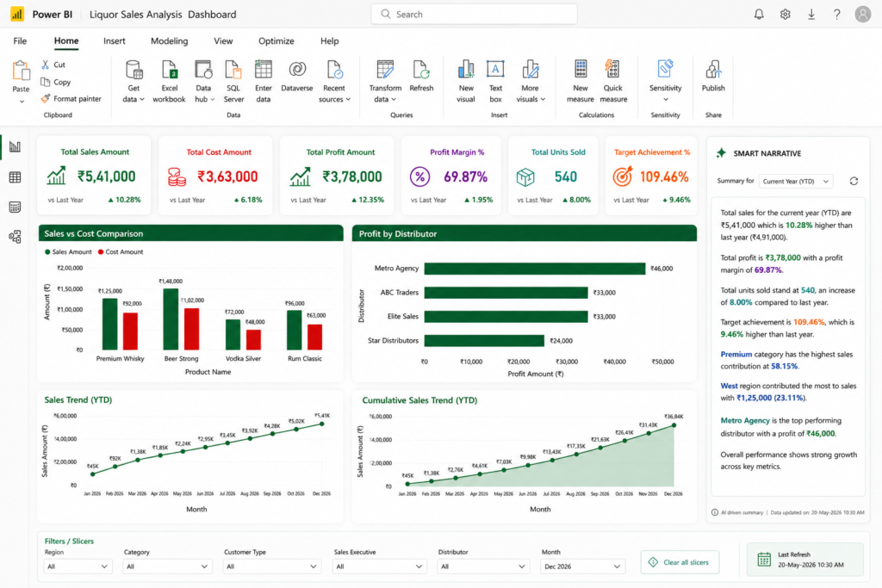The image size is (882, 588).
Task: Click the Power BI logo
Action: point(17,14)
